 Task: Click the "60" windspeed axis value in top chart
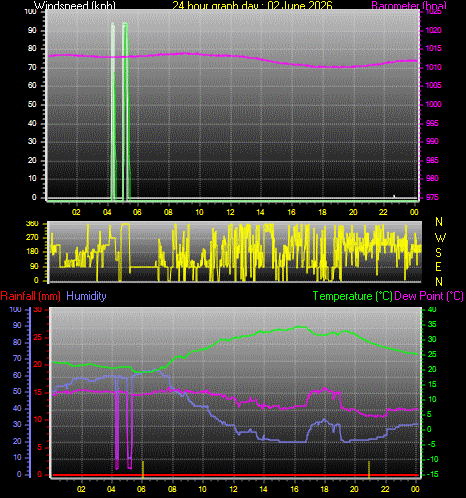pyautogui.click(x=32, y=85)
